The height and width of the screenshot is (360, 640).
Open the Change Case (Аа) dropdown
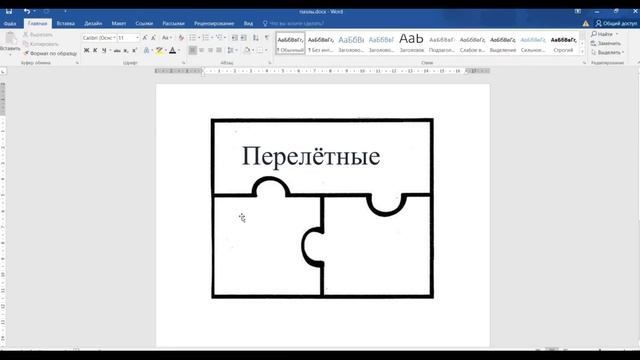click(167, 38)
